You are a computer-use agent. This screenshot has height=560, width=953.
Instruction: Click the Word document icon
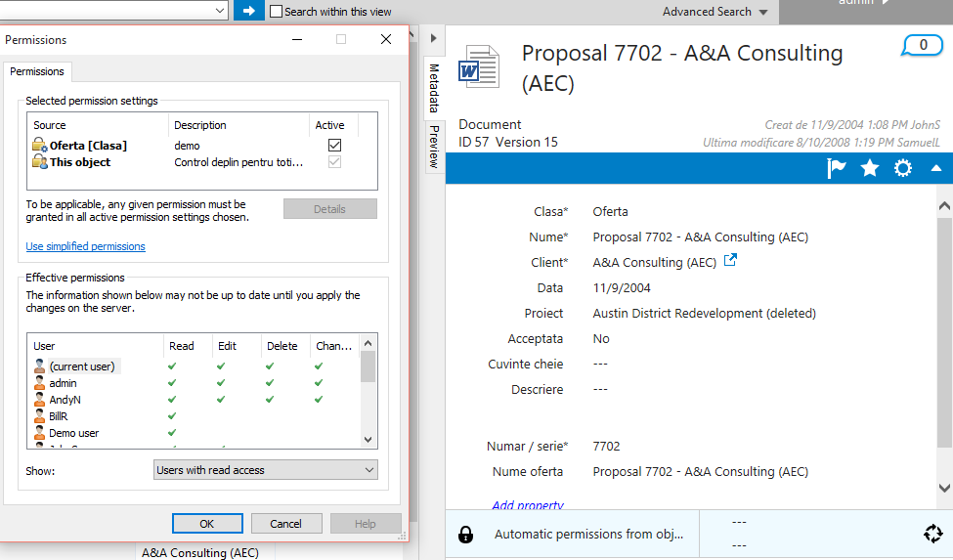click(x=479, y=67)
